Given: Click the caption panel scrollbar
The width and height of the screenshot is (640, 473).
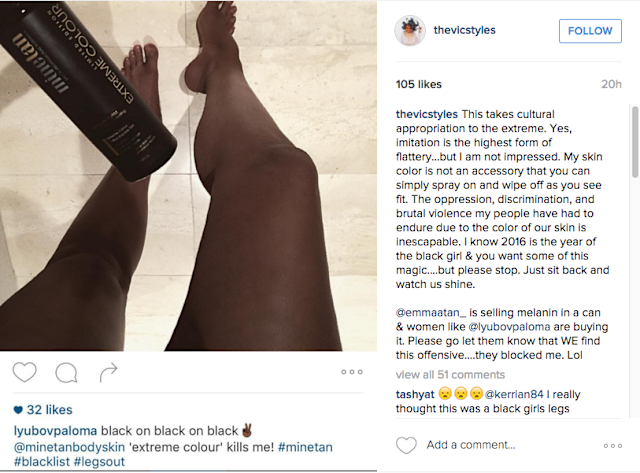Looking at the screenshot, I should click(x=635, y=142).
